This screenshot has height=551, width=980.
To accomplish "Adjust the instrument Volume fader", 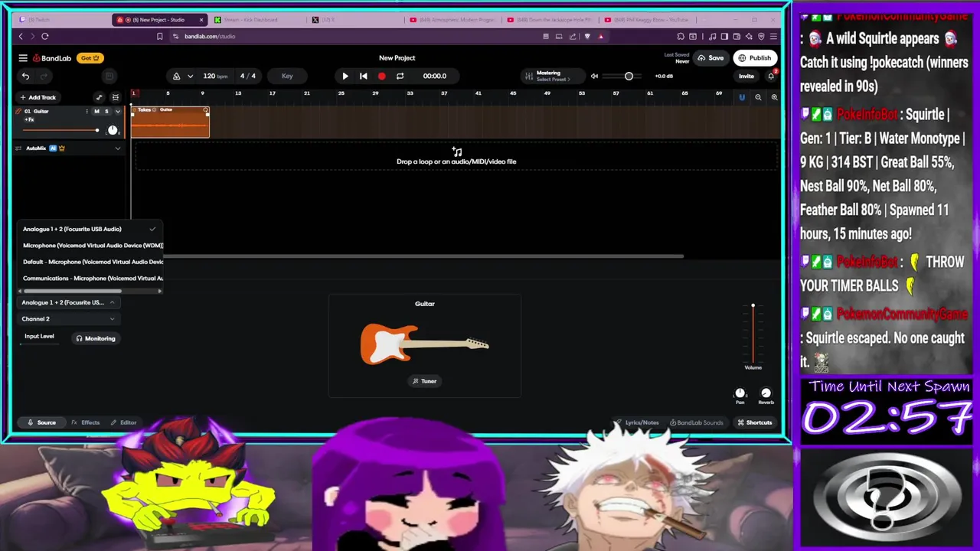I will [753, 334].
